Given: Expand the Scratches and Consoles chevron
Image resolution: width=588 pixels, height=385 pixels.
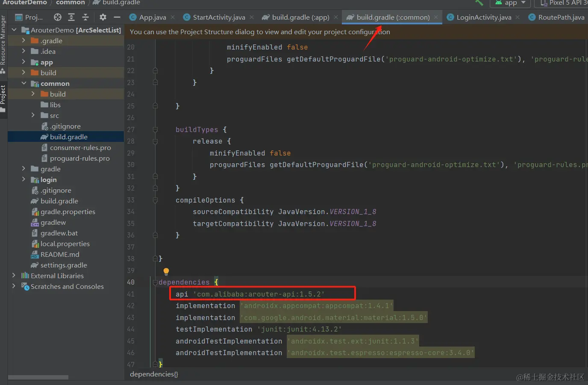Looking at the screenshot, I should click(14, 286).
